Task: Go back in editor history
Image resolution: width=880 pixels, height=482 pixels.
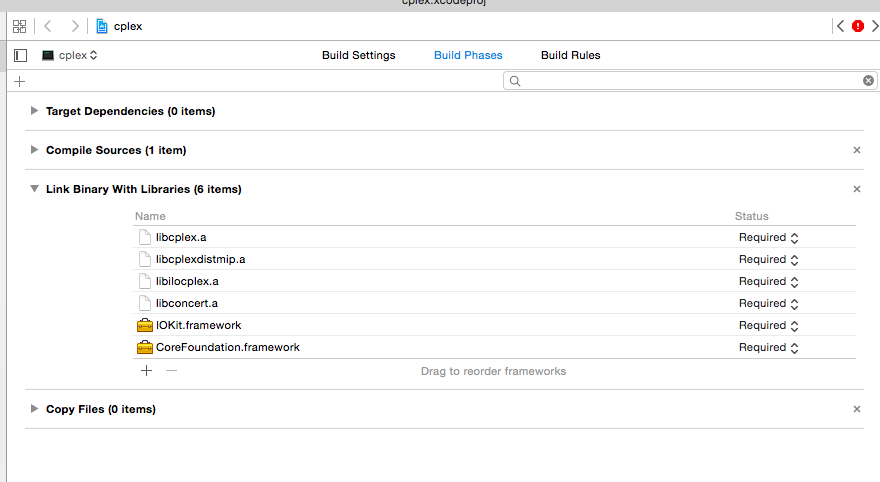Action: [48, 26]
